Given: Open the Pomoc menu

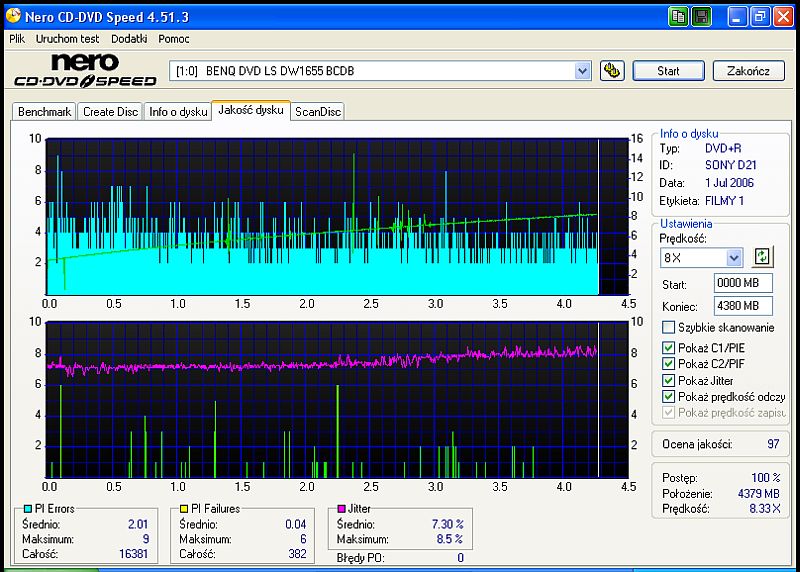Looking at the screenshot, I should click(x=173, y=39).
